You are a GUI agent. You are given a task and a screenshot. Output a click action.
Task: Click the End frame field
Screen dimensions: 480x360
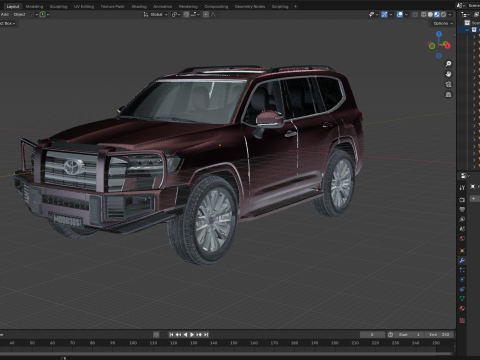(439, 334)
